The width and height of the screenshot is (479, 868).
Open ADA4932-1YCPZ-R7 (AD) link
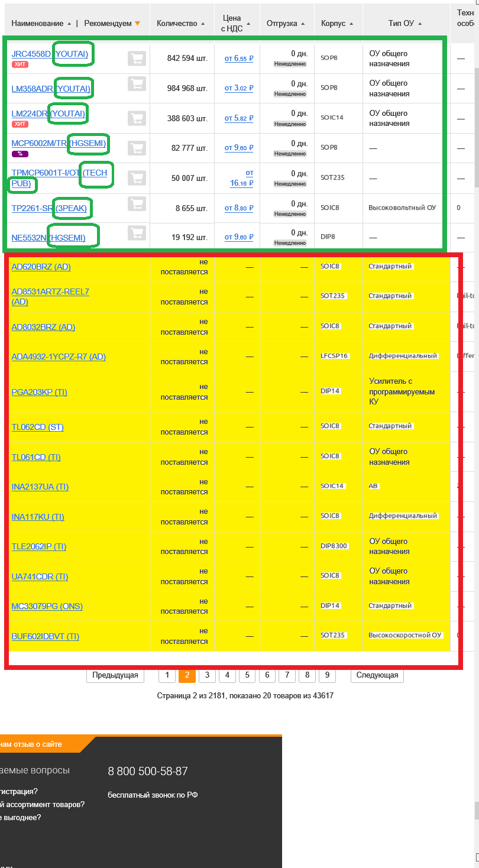(x=59, y=357)
